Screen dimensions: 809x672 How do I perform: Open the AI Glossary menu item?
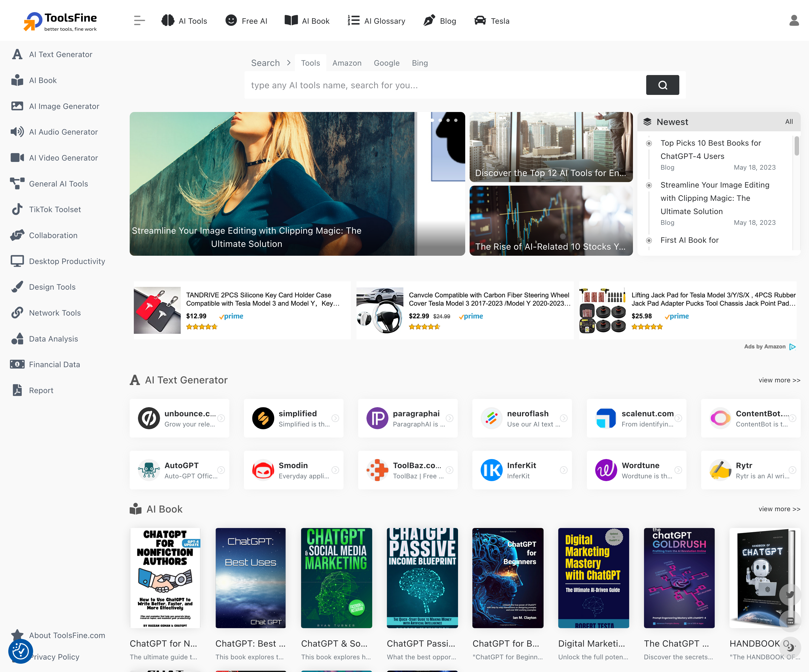point(376,21)
